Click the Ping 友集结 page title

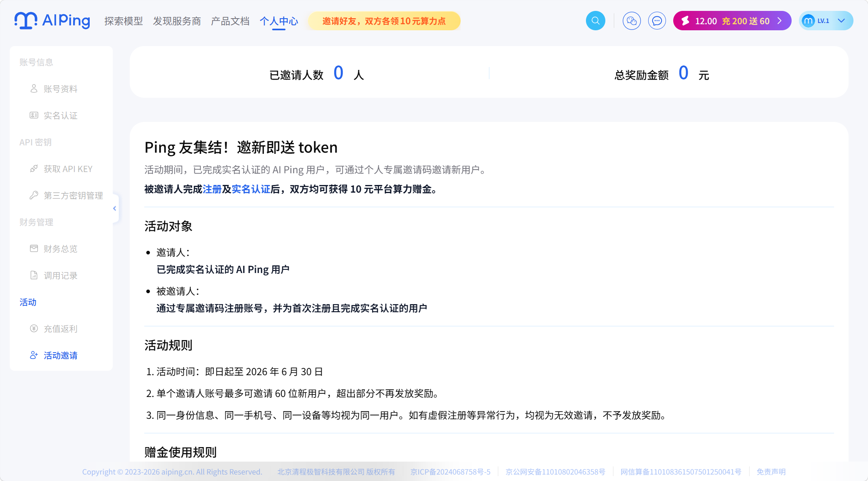(x=241, y=147)
